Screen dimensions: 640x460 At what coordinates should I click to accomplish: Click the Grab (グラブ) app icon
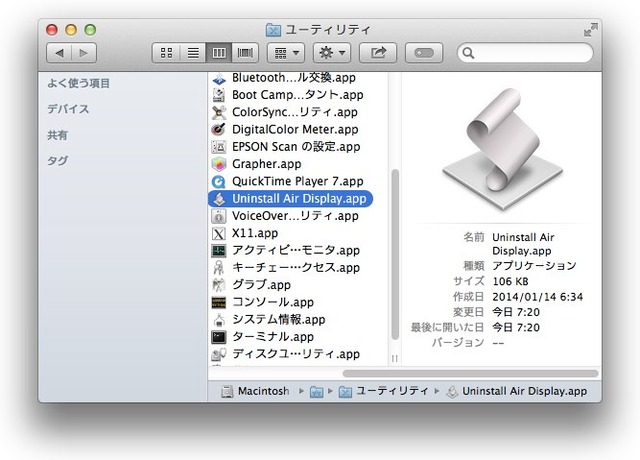[x=219, y=285]
